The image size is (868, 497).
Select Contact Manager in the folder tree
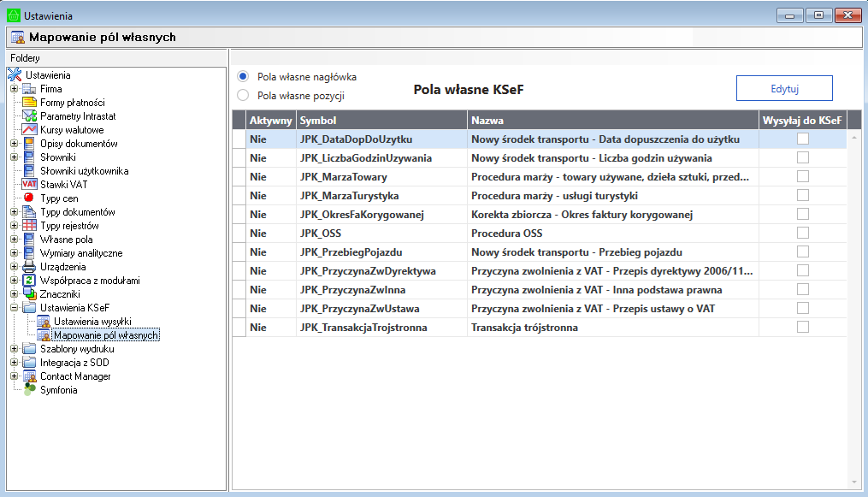[x=75, y=376]
